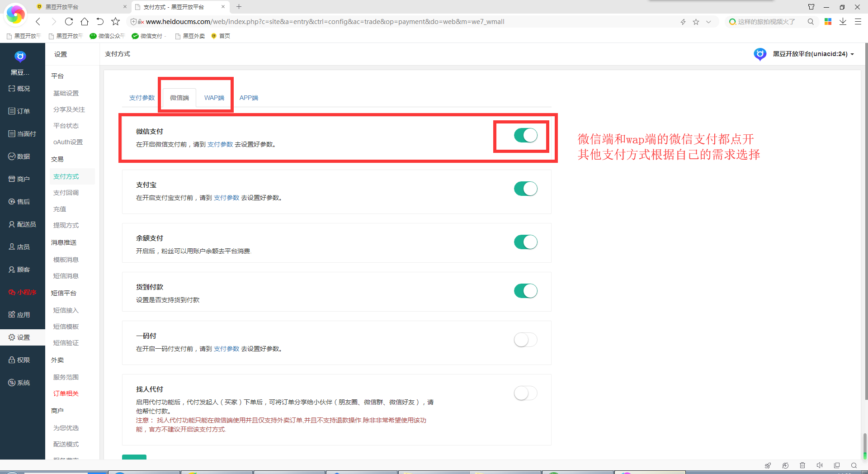Switch to WAP端 tab
This screenshot has height=474, width=868.
[x=214, y=98]
